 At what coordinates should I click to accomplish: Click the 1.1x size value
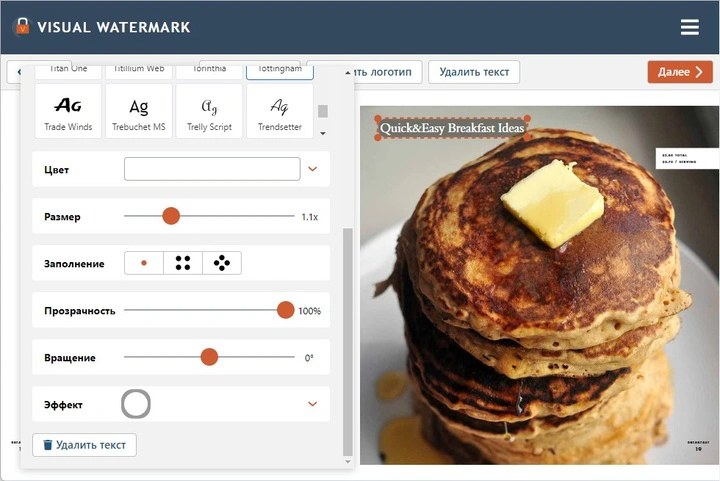[x=310, y=217]
